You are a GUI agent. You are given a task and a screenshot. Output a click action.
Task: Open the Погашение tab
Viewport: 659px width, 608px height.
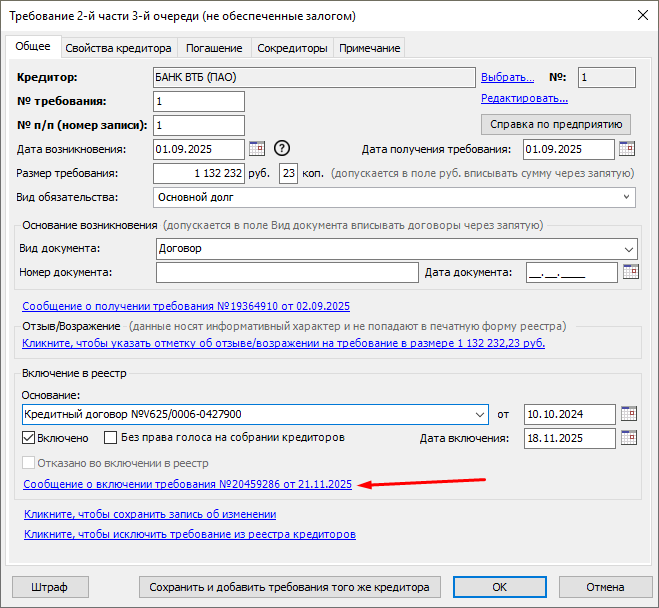click(x=214, y=48)
